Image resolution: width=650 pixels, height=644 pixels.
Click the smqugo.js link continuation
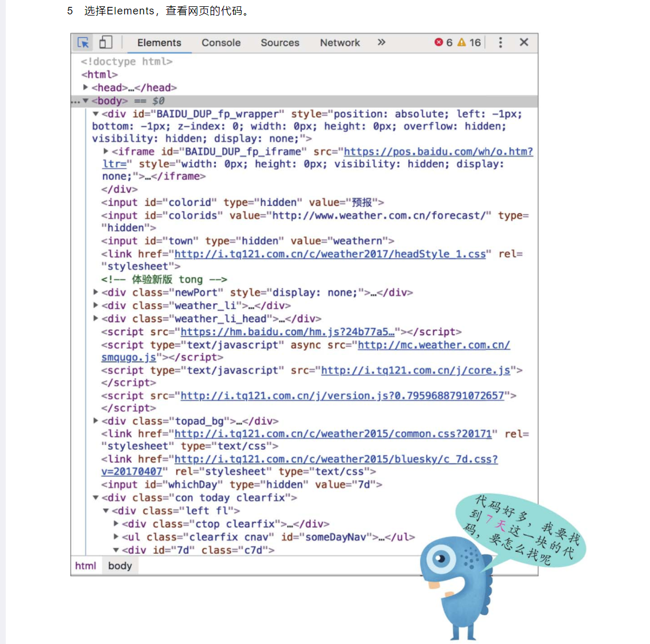point(128,357)
